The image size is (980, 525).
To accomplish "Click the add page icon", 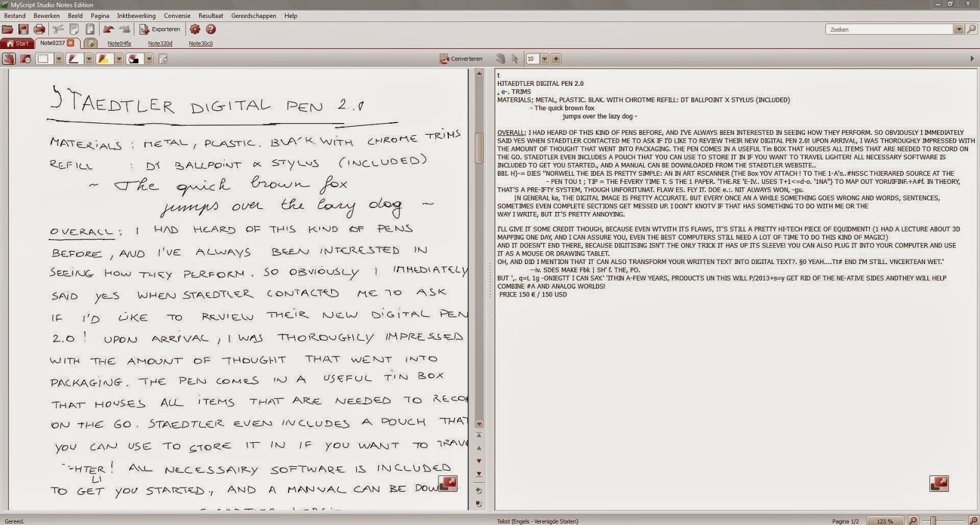I will point(479,491).
